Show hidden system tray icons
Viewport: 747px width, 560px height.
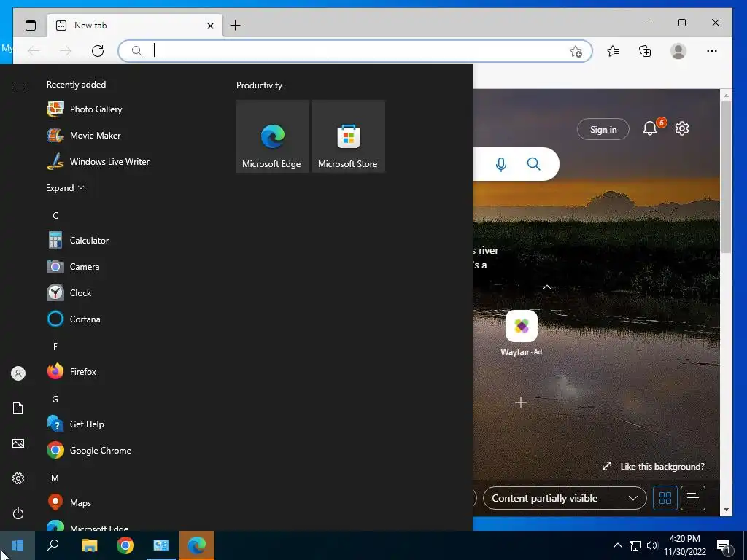pos(617,545)
